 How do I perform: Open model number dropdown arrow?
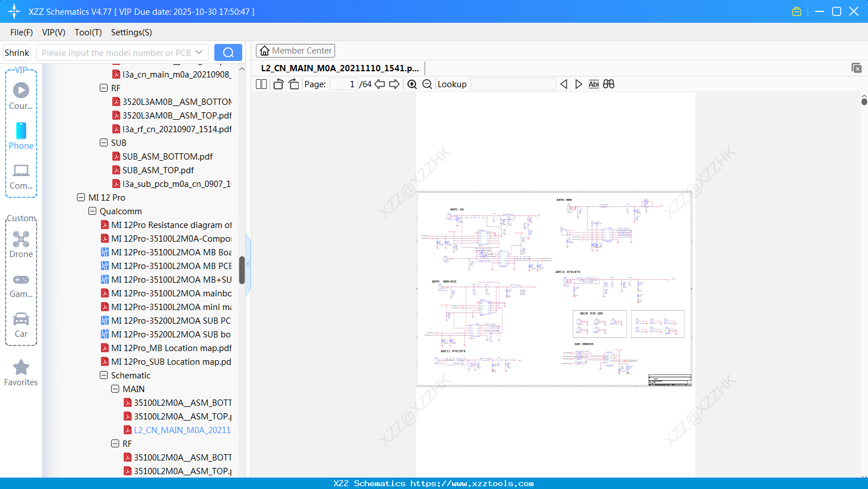point(199,52)
